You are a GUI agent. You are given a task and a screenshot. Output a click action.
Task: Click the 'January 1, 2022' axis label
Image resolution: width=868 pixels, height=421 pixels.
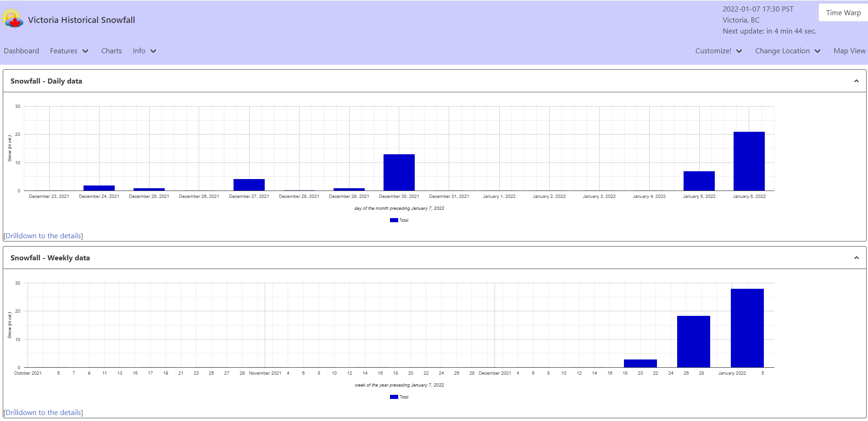click(499, 196)
